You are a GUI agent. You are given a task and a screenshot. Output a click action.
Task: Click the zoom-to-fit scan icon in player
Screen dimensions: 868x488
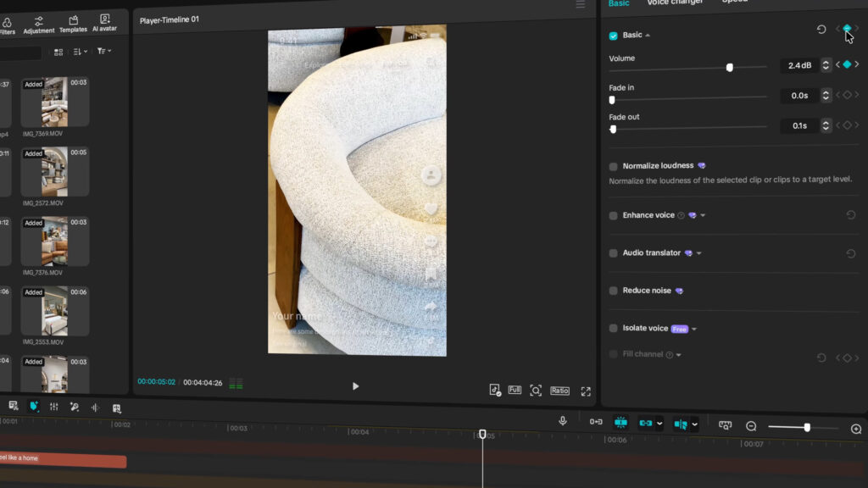click(536, 391)
